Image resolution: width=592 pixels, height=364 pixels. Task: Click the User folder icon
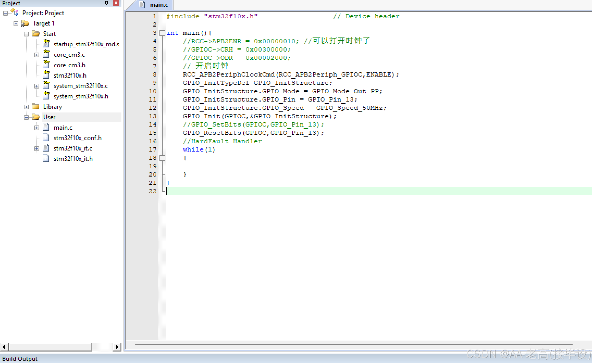point(36,117)
